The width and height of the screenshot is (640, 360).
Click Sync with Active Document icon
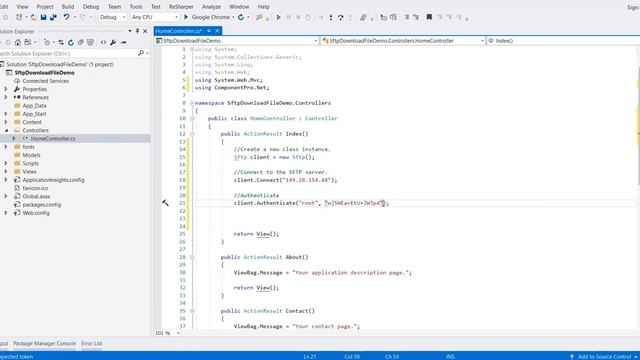click(x=61, y=42)
